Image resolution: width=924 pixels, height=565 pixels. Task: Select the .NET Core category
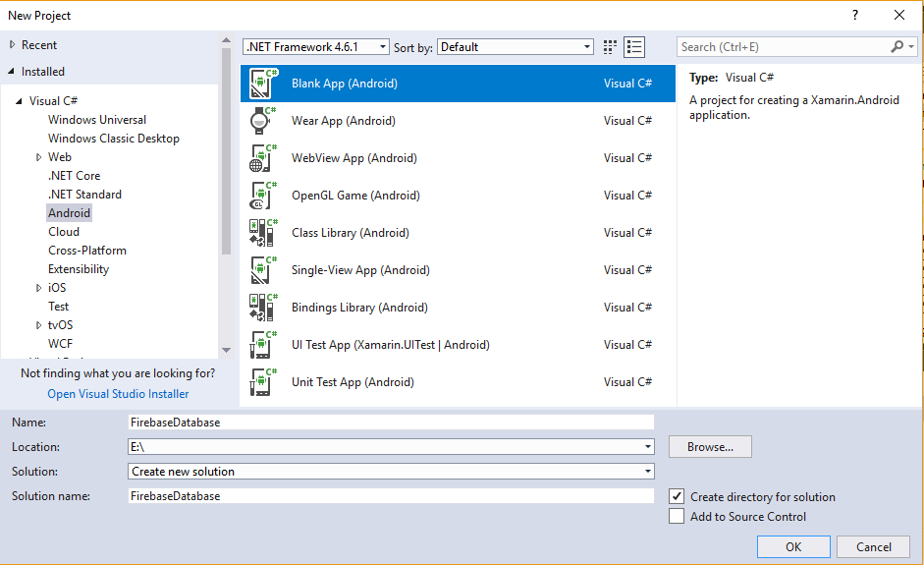[x=75, y=176]
